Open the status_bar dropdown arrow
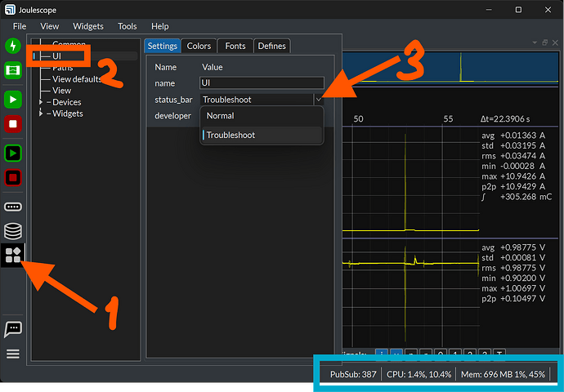564x392 pixels. 319,100
